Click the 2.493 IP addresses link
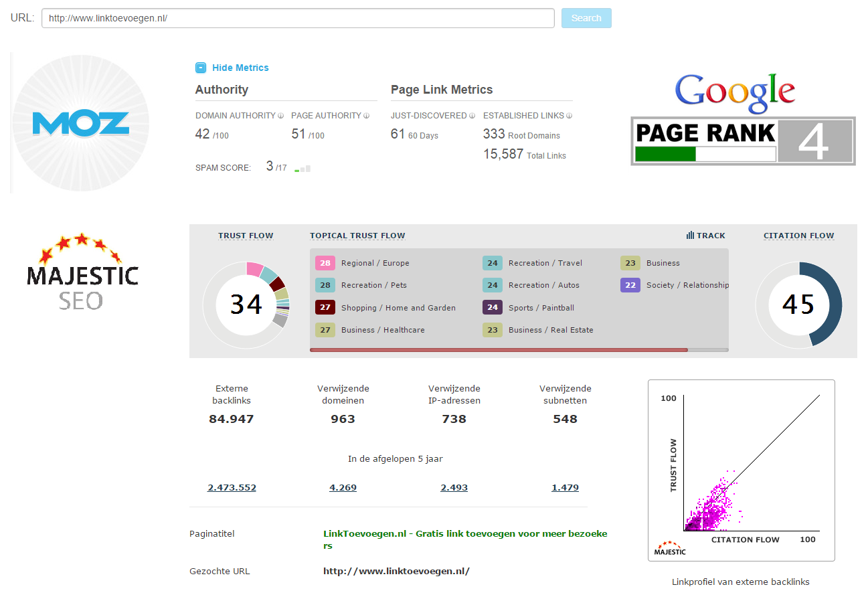 coord(454,488)
